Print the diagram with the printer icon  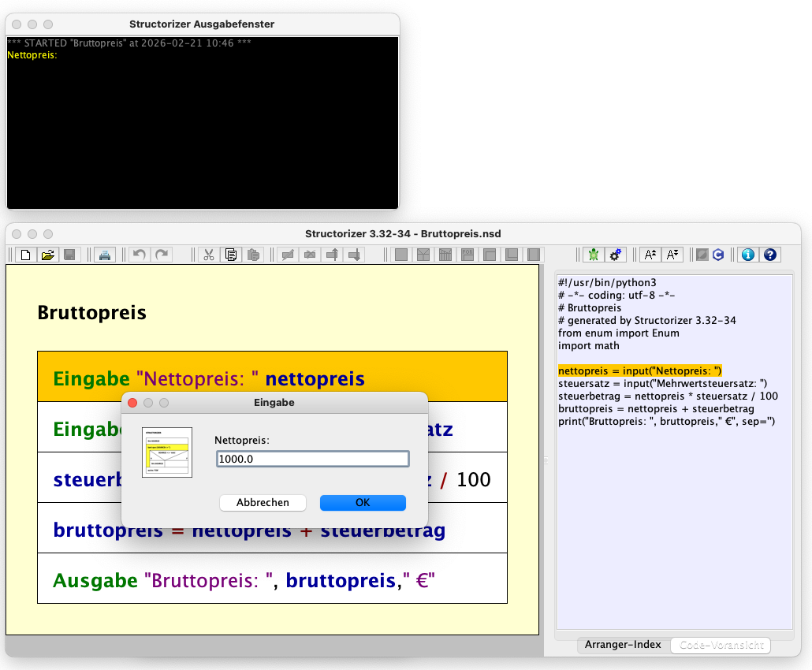105,255
